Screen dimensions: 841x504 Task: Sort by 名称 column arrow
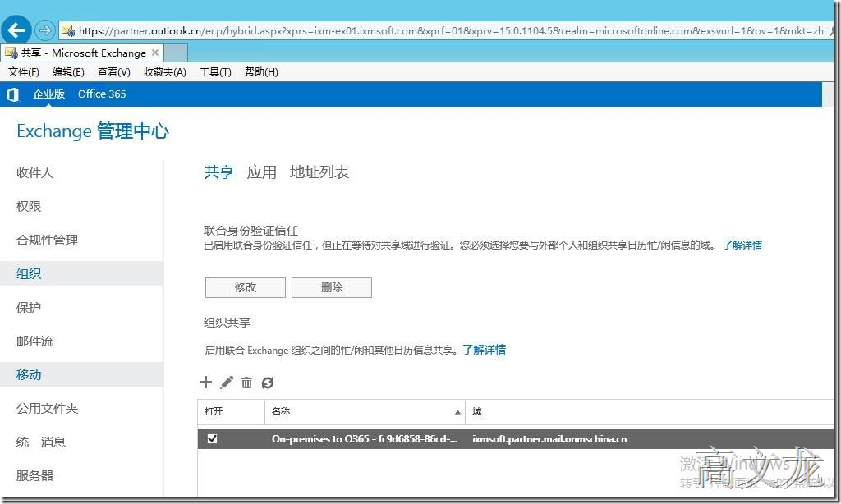point(457,412)
